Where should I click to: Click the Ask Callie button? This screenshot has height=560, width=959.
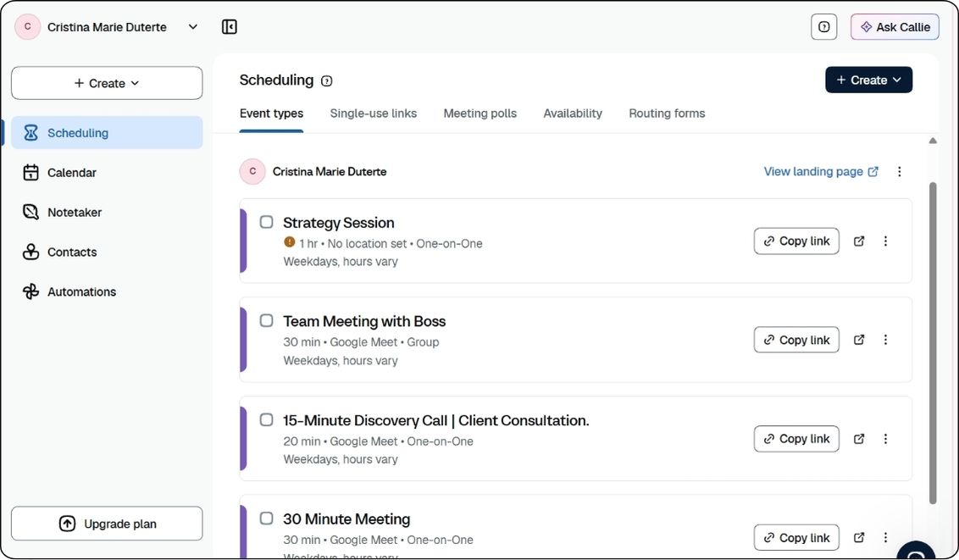point(895,27)
